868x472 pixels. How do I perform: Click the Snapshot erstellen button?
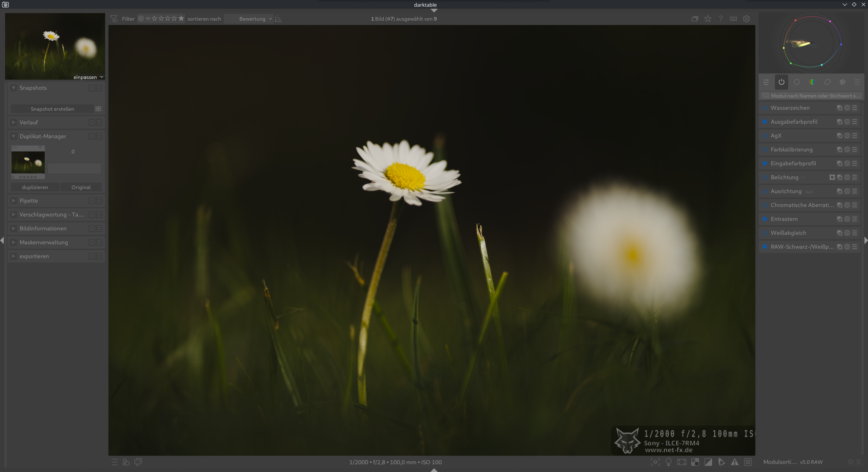[52, 109]
